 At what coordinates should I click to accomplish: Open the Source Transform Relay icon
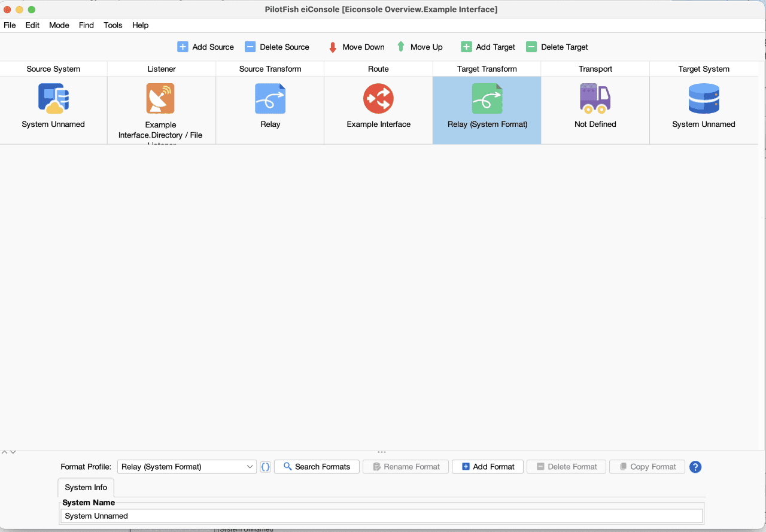[270, 98]
